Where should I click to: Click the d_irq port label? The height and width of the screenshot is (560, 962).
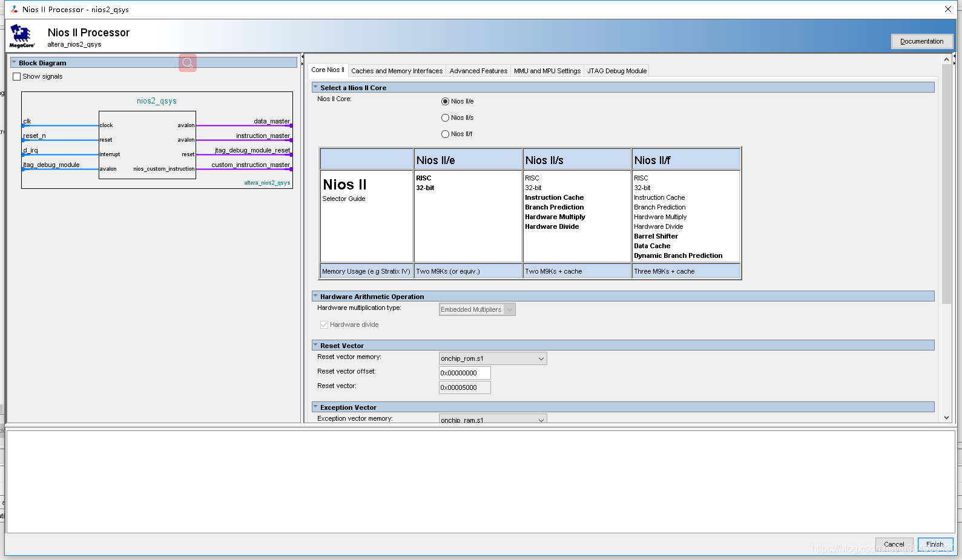[x=30, y=150]
